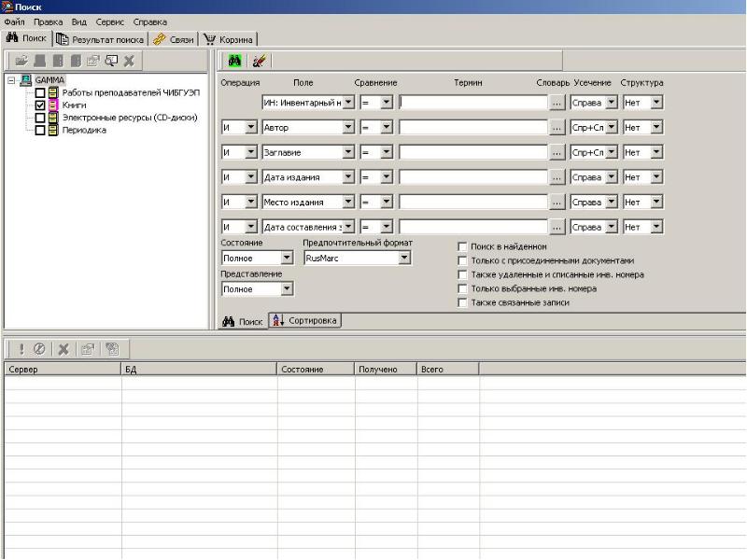Image resolution: width=747 pixels, height=560 pixels.
Task: Click the term field for Автор
Action: tap(473, 127)
